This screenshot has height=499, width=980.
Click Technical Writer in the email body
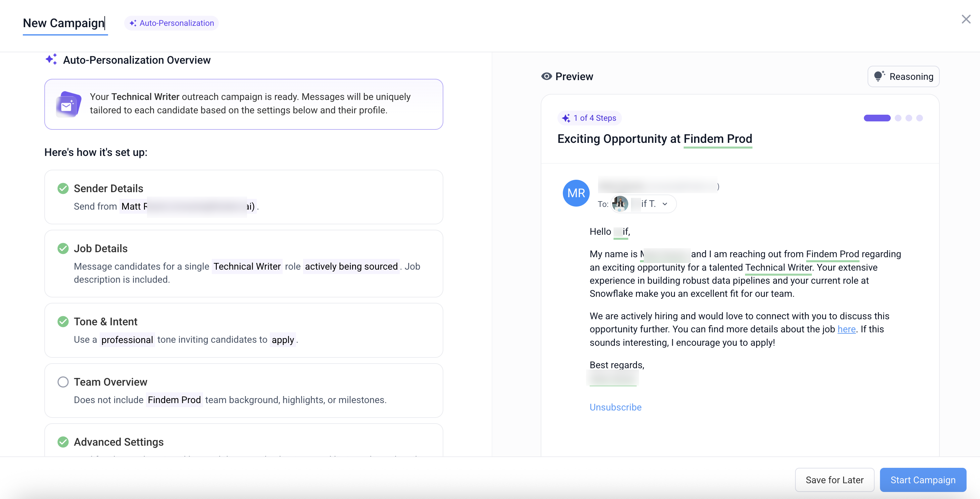click(x=779, y=267)
